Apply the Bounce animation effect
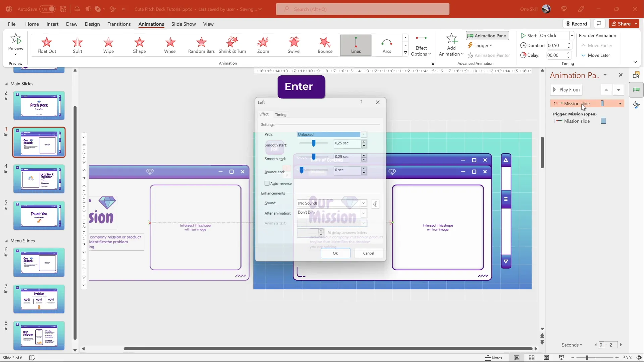Viewport: 644px width, 362px height. (x=325, y=45)
